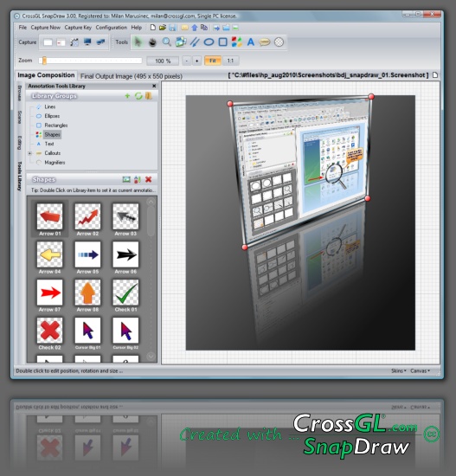This screenshot has width=456, height=476.
Task: Click the orange book icon in Library Groups
Action: (149, 96)
